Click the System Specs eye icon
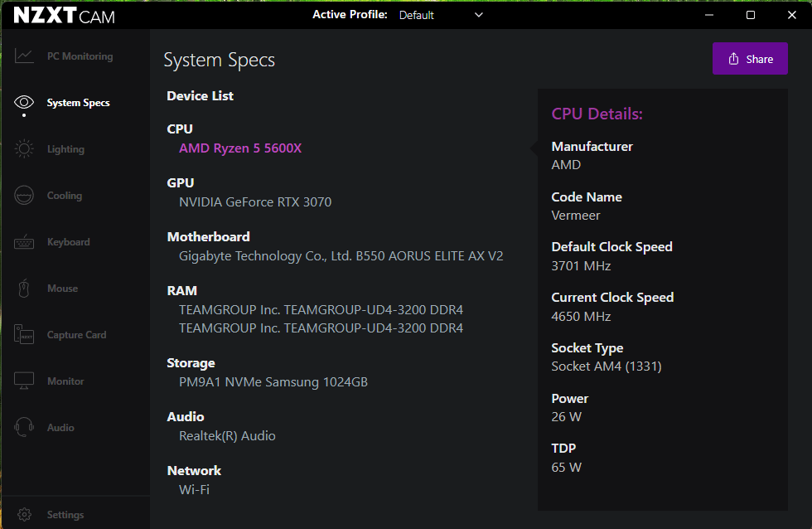 [x=24, y=102]
